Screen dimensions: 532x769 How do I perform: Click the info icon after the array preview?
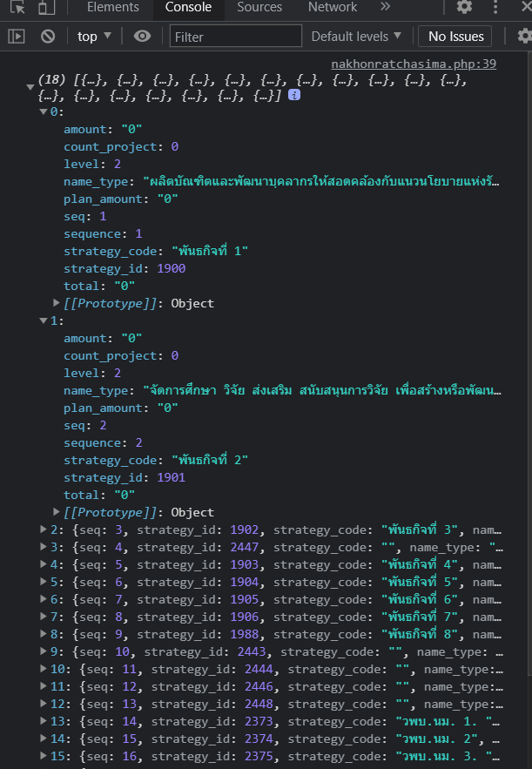[294, 95]
